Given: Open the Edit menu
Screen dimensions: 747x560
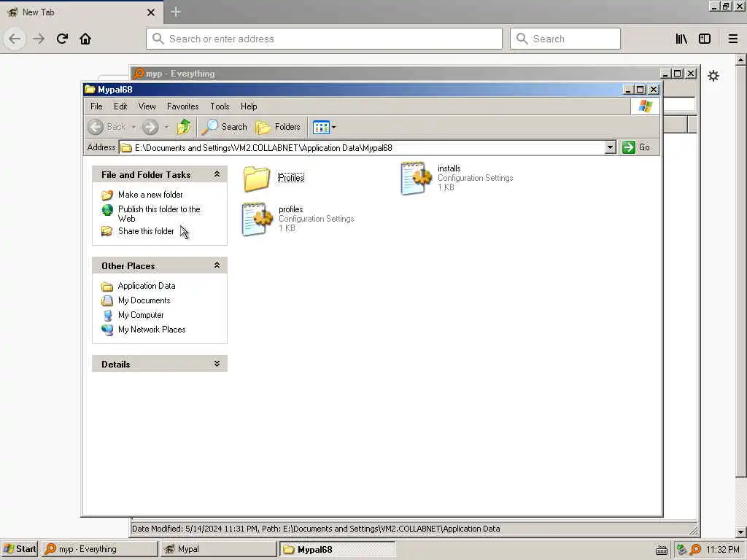Looking at the screenshot, I should 120,106.
